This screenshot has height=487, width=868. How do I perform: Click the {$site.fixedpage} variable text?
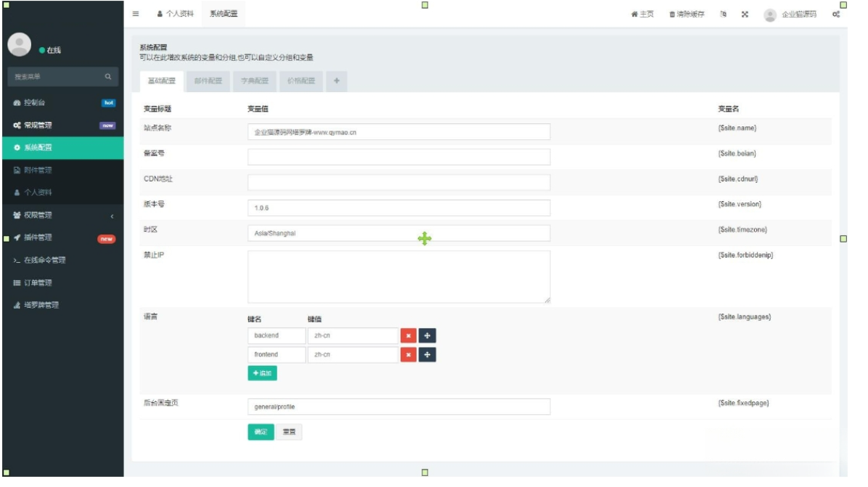743,404
